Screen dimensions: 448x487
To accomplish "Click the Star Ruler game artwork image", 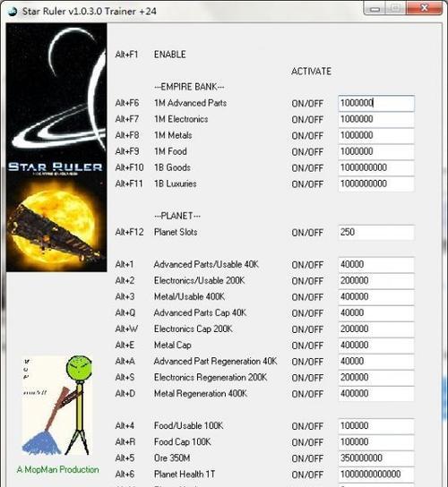I will (x=56, y=147).
